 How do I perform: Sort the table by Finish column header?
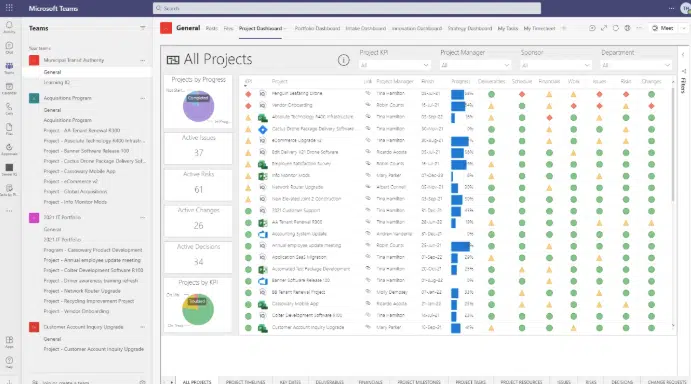point(427,82)
